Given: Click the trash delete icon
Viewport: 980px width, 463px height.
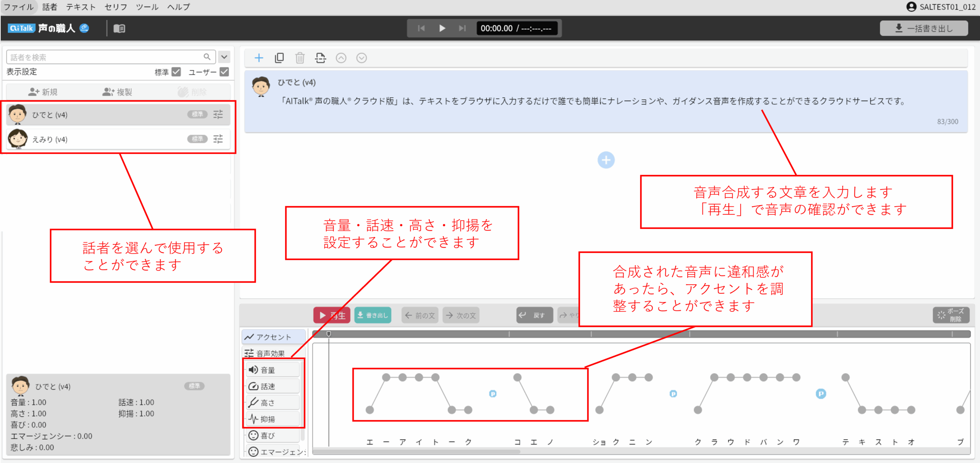Looking at the screenshot, I should pyautogui.click(x=300, y=58).
